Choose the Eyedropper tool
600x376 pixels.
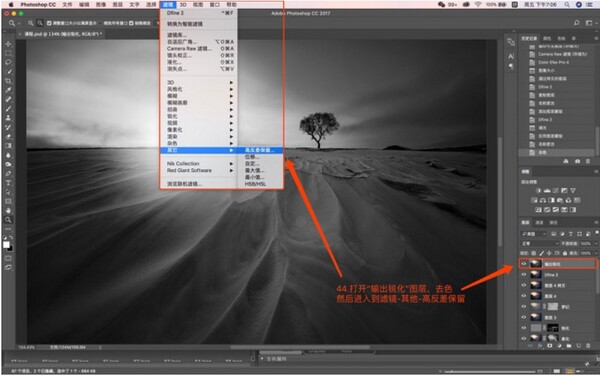point(8,90)
